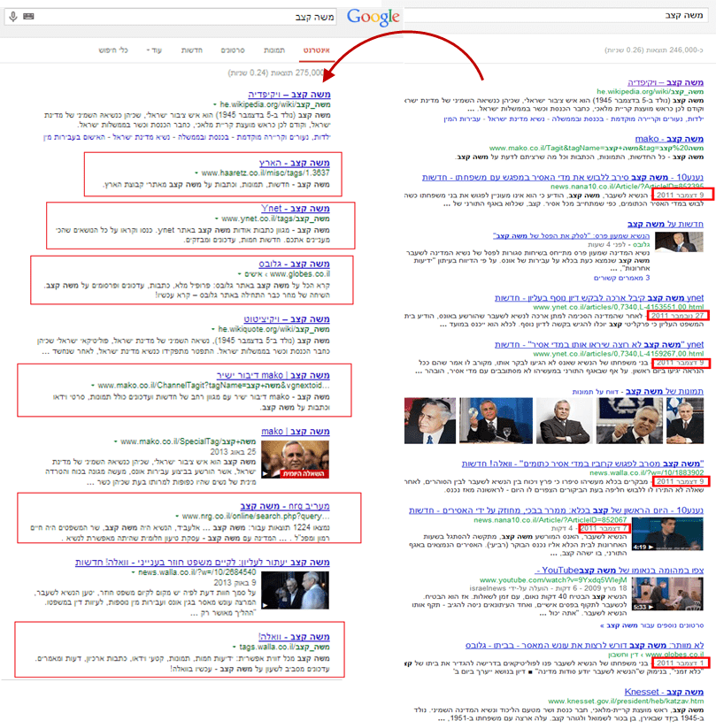Screen dimensions: 716x728
Task: Open משה קצב | mako דיבור ישיר result
Action: click(273, 375)
